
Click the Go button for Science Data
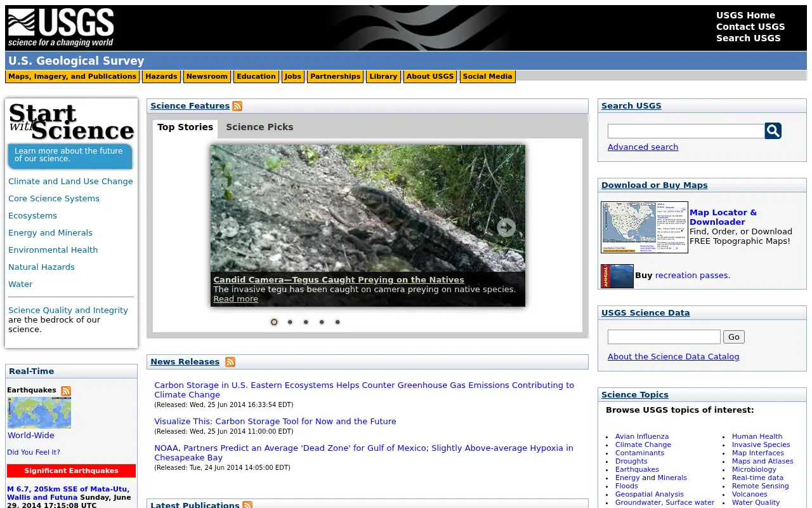(734, 337)
